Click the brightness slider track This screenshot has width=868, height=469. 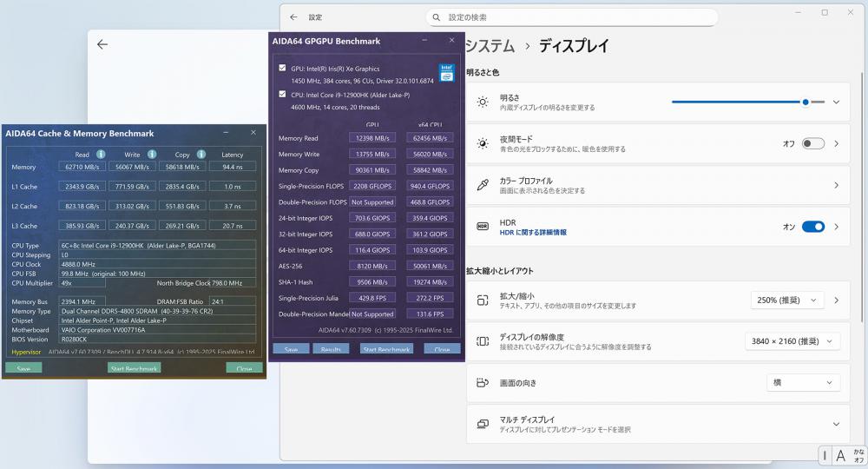[x=738, y=102]
